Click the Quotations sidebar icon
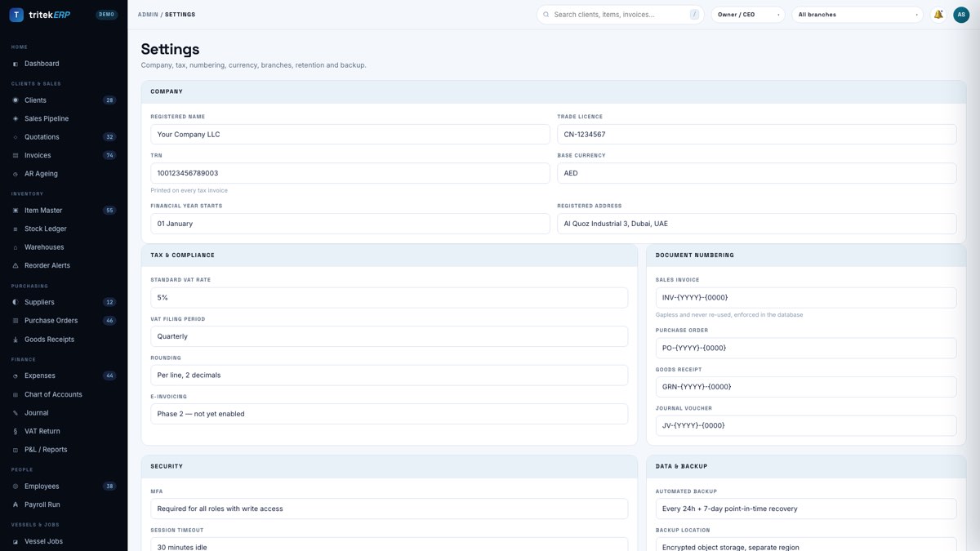 pyautogui.click(x=16, y=137)
